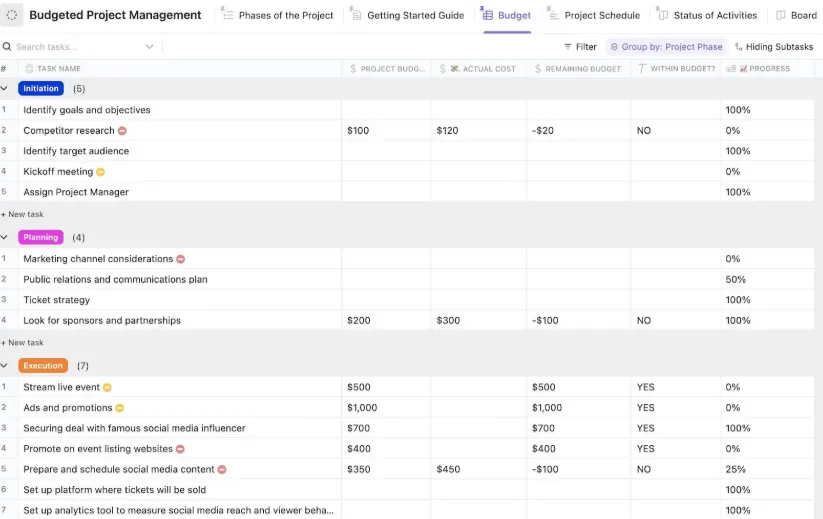The height and width of the screenshot is (519, 823).
Task: Click Hiding Subtasks branch icon
Action: pyautogui.click(x=738, y=47)
